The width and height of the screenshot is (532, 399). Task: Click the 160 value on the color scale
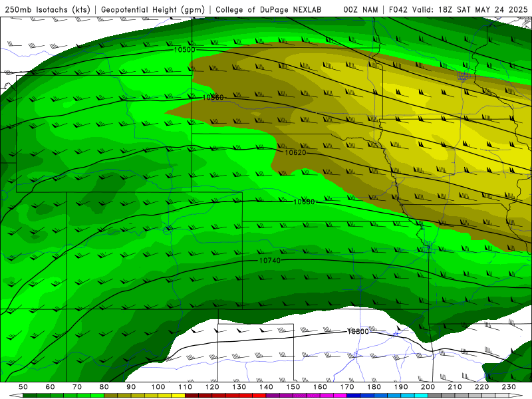click(320, 387)
